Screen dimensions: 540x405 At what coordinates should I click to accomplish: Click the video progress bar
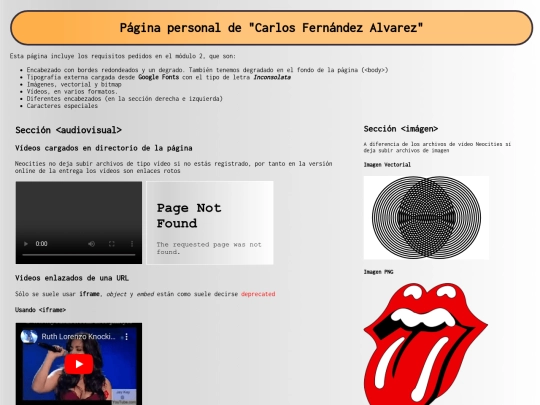[x=79, y=255]
